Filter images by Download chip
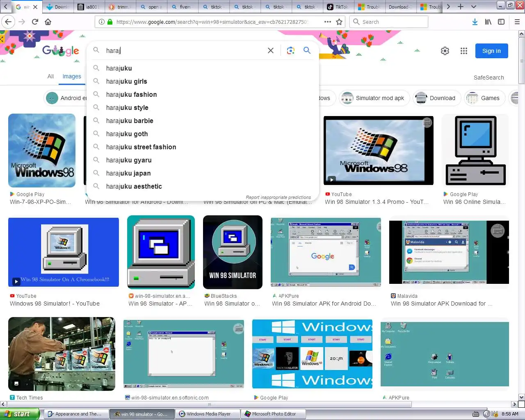The width and height of the screenshot is (525, 420). (x=437, y=98)
